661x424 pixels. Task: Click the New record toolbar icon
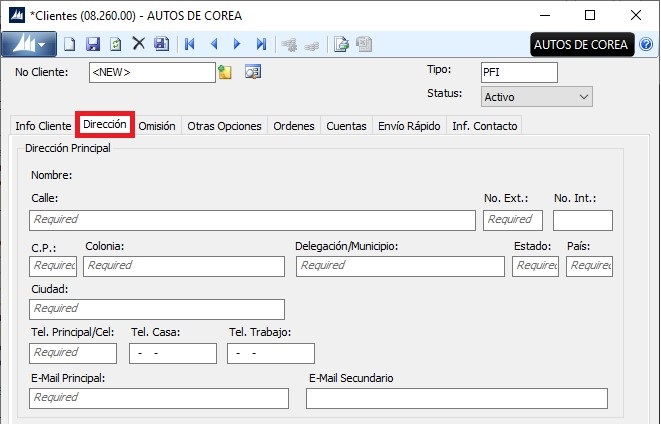pos(69,44)
